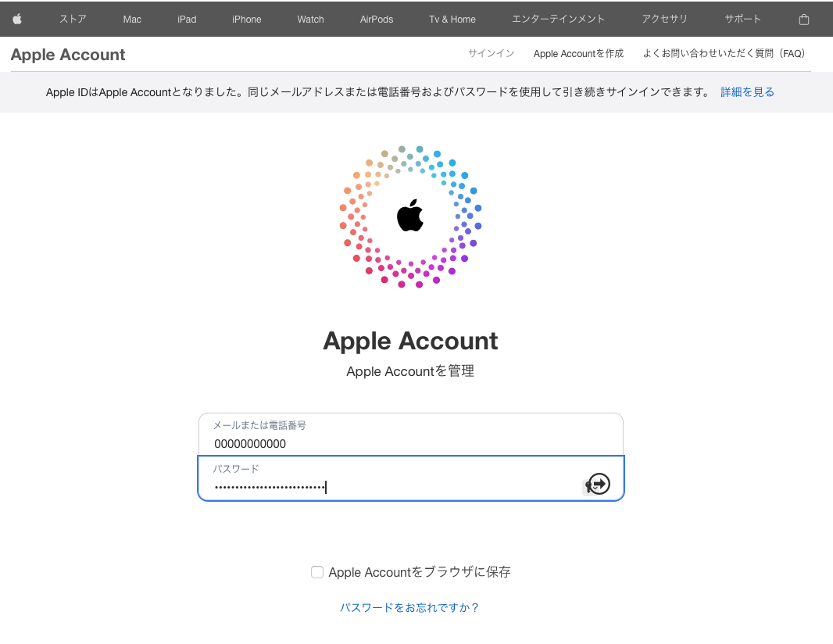Click the Apple logo in navigation bar
The width and height of the screenshot is (833, 644).
pyautogui.click(x=17, y=19)
